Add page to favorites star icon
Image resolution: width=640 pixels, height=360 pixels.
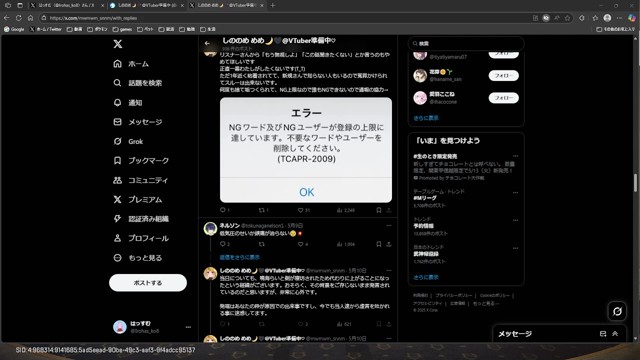pyautogui.click(x=567, y=18)
